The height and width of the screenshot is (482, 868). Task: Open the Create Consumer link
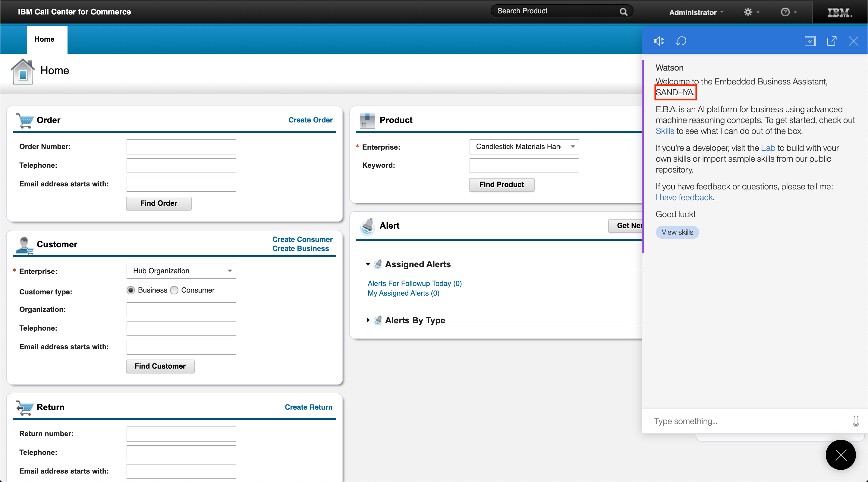click(302, 239)
